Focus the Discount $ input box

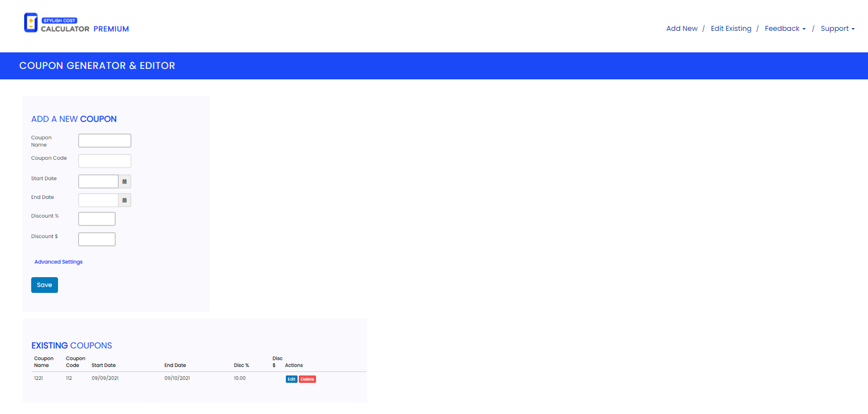coord(97,239)
